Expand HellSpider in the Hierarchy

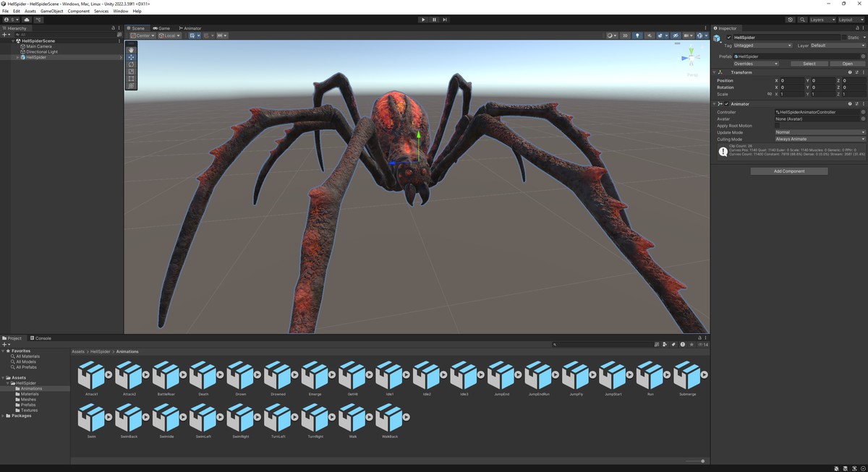[17, 57]
